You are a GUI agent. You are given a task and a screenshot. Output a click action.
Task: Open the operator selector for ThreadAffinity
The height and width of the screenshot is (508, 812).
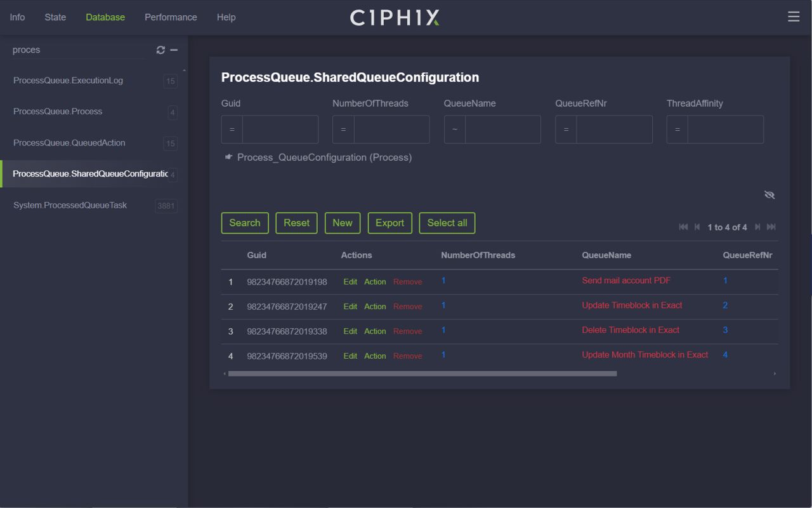click(x=676, y=129)
